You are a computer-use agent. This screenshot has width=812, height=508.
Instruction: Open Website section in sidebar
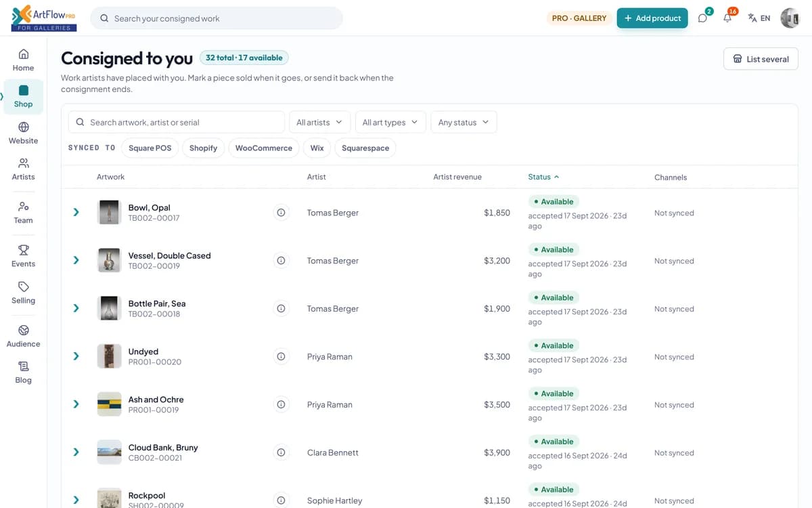coord(24,133)
